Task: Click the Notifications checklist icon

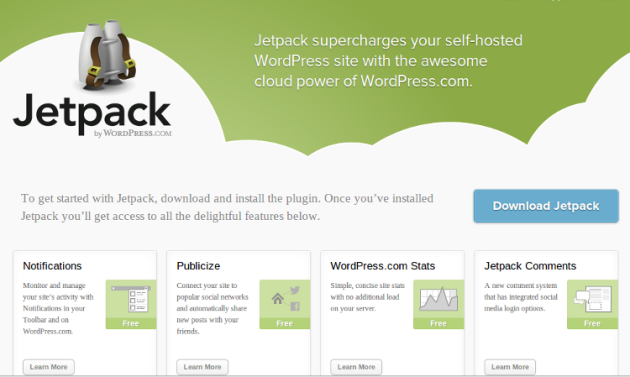Action: [x=131, y=299]
